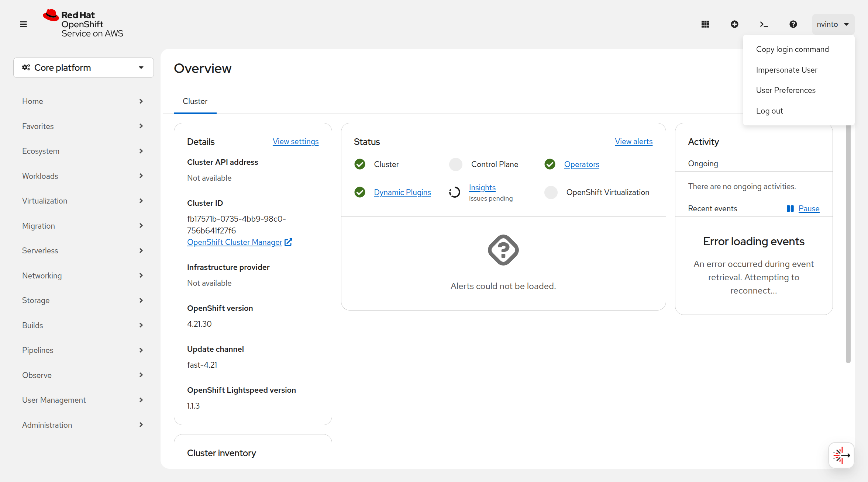Expand the Observe navigation section
Viewport: 868px width, 482px height.
coord(83,375)
